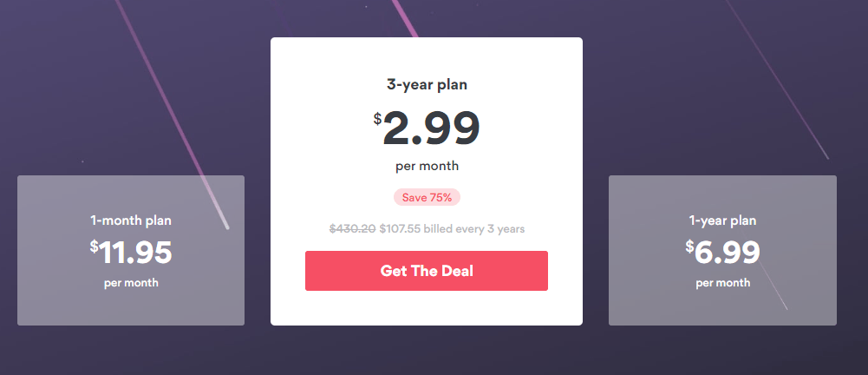Select the 1-month plan card

pos(131,250)
